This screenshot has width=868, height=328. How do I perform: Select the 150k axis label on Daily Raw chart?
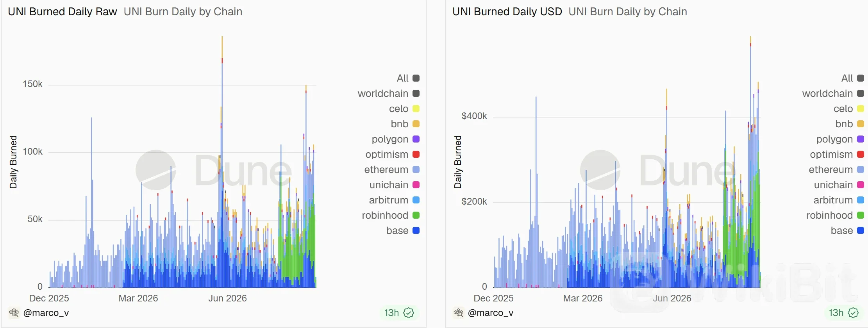point(33,84)
